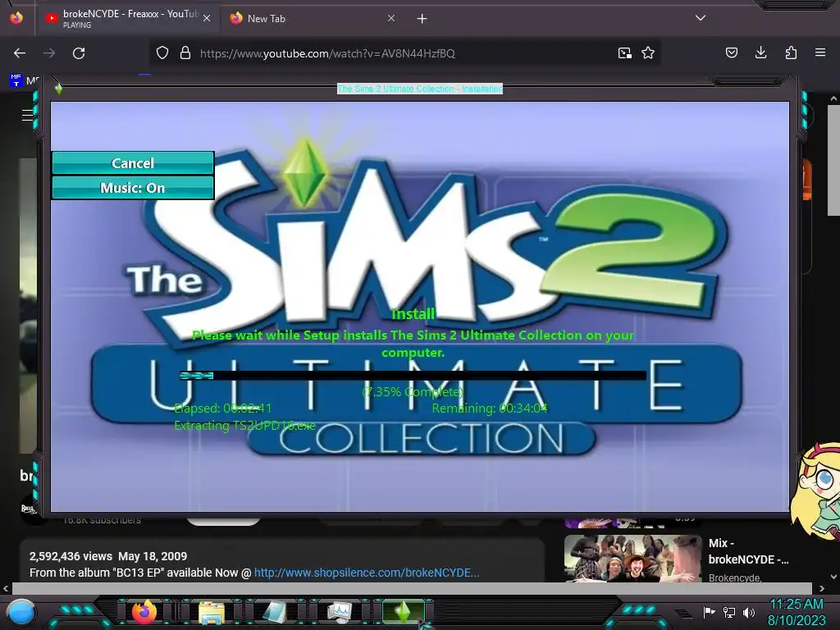Bookmark this page with the star

click(x=648, y=53)
